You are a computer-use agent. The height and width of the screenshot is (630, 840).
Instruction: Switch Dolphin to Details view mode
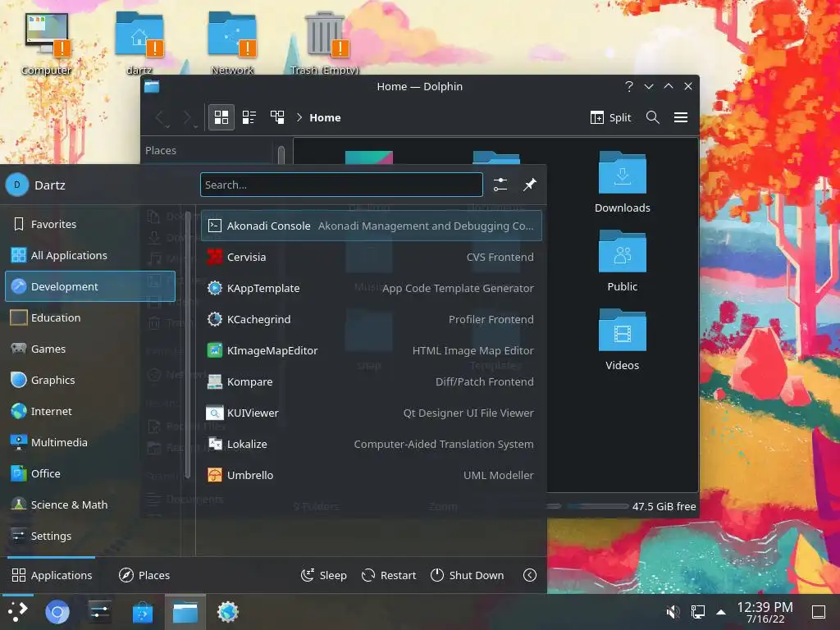[x=277, y=117]
